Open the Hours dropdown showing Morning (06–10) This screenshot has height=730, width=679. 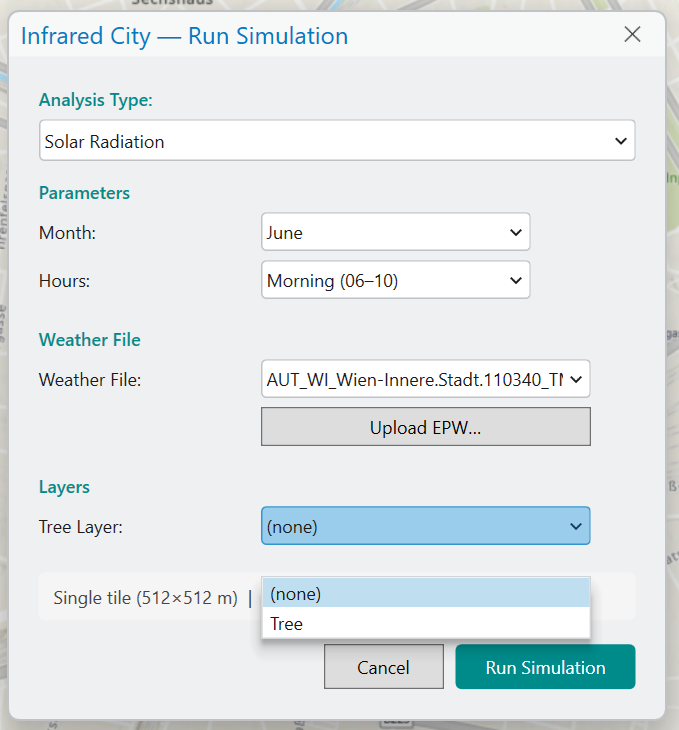click(x=395, y=280)
